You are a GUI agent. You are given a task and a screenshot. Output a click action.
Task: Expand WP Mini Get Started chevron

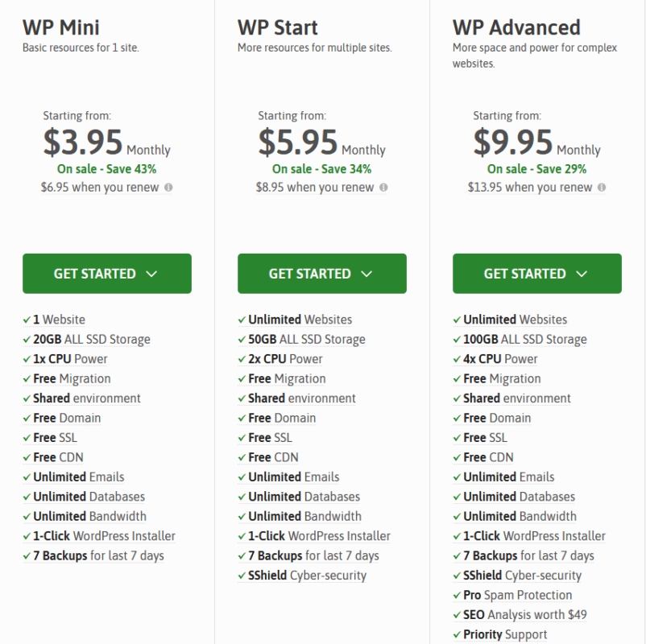pos(151,274)
